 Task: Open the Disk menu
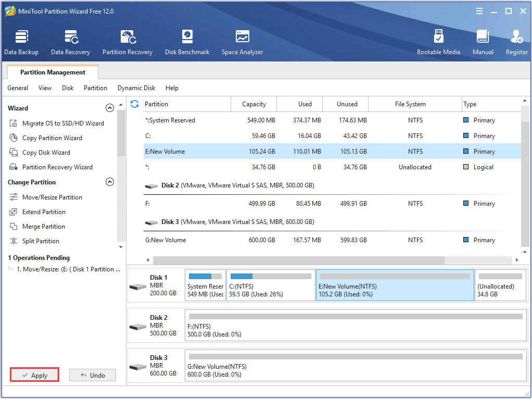coord(68,88)
